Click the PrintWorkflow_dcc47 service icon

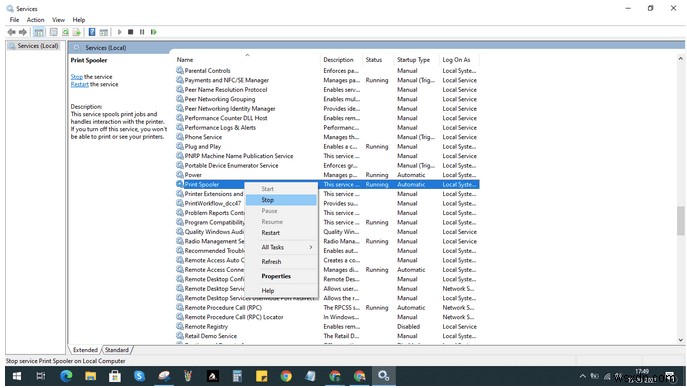180,203
